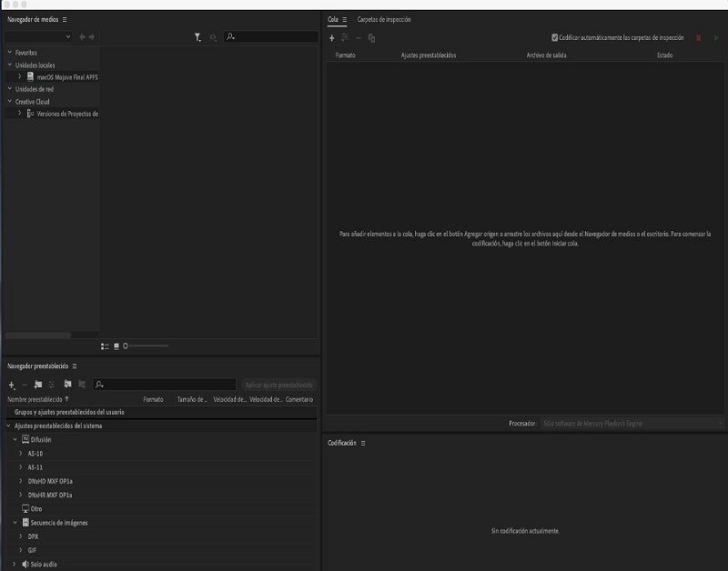The image size is (728, 571).
Task: Open the location dropdown in the media browser
Action: click(x=38, y=36)
